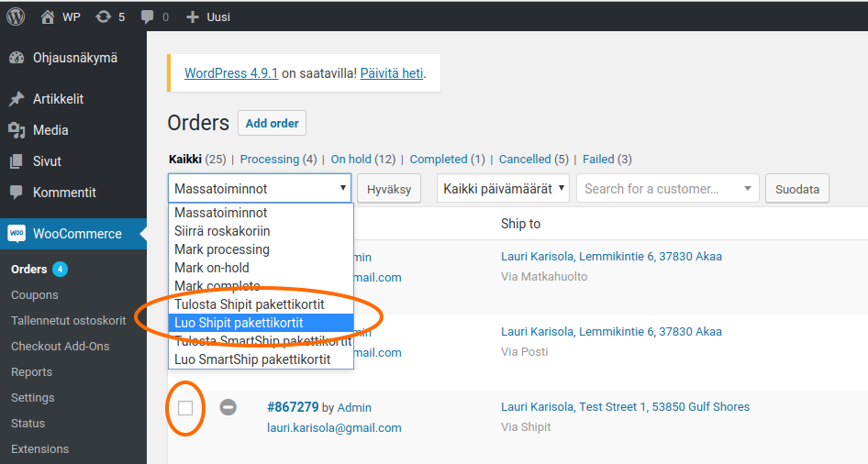The image size is (868, 464).
Task: Open Settings in WooCommerce submenu
Action: click(33, 398)
